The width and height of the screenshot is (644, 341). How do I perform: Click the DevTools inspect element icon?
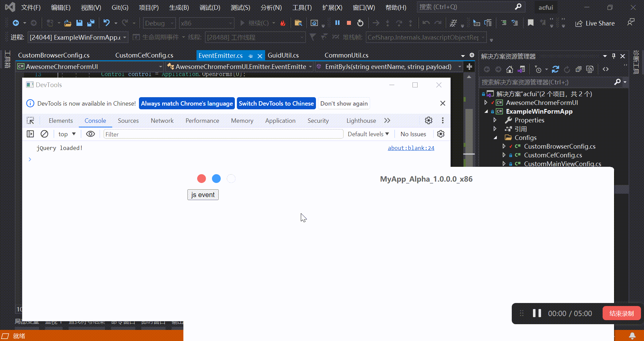pyautogui.click(x=30, y=120)
